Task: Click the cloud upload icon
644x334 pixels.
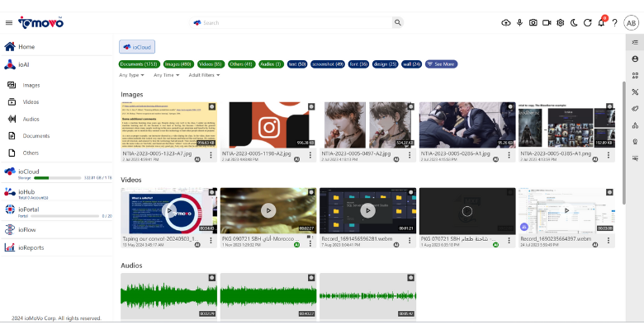Action: coord(505,23)
